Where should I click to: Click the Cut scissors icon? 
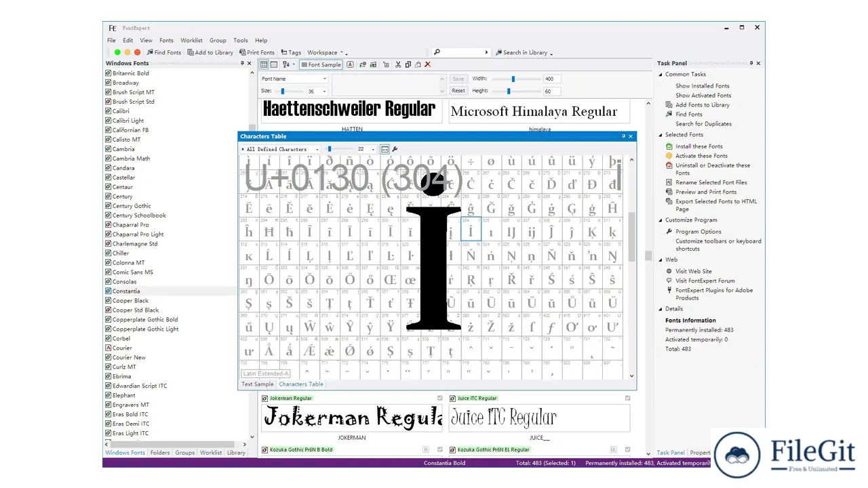[398, 64]
